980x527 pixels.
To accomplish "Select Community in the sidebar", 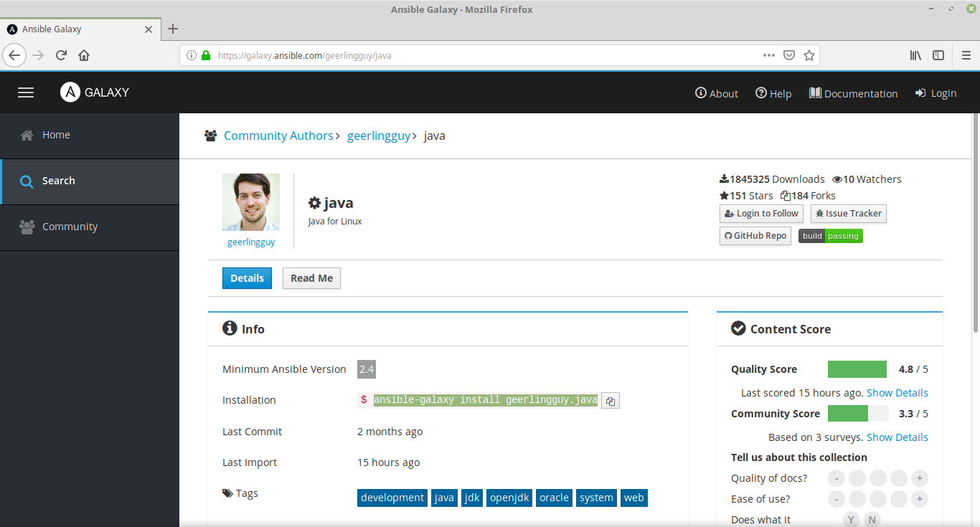I will click(90, 227).
